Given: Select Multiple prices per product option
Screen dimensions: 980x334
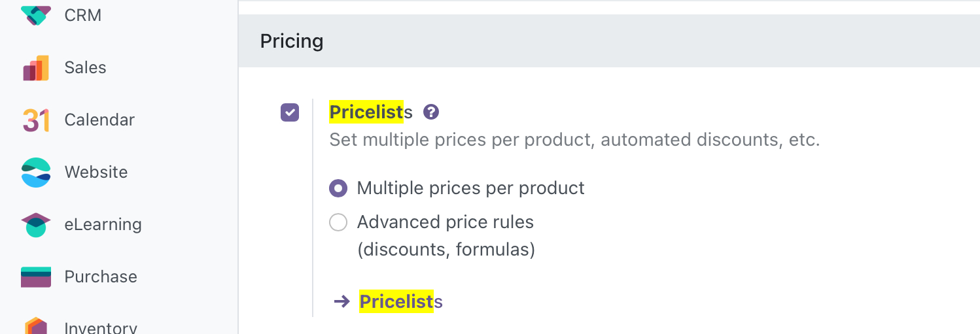Looking at the screenshot, I should (338, 189).
